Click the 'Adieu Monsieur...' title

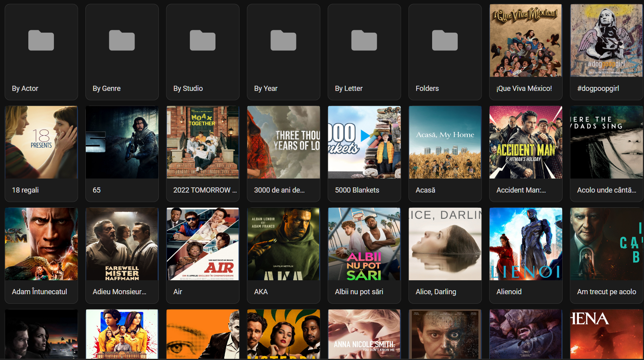pyautogui.click(x=119, y=292)
